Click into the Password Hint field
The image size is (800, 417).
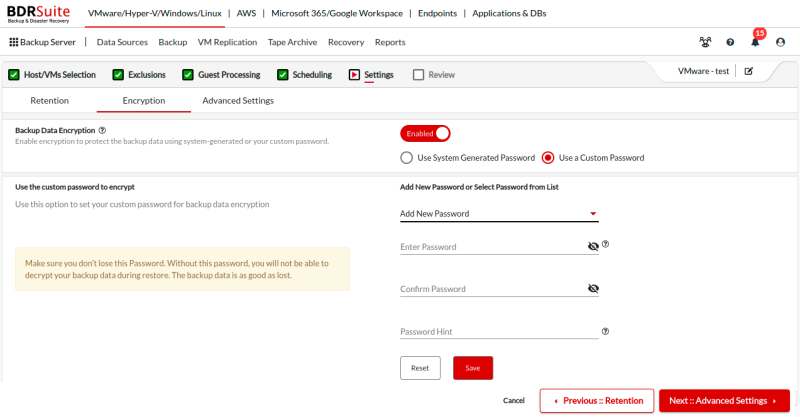tap(495, 332)
